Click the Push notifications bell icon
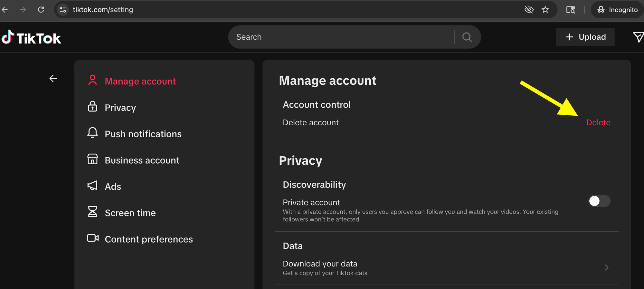 pos(92,133)
